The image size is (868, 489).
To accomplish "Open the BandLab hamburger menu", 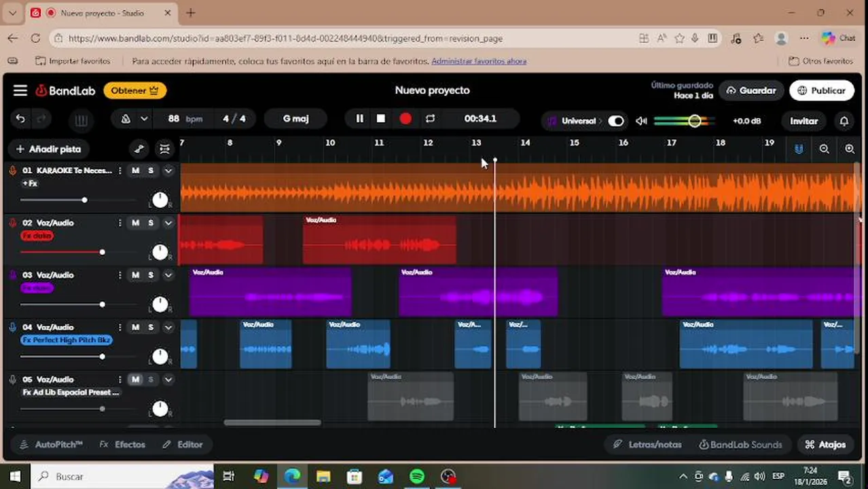I will (20, 90).
